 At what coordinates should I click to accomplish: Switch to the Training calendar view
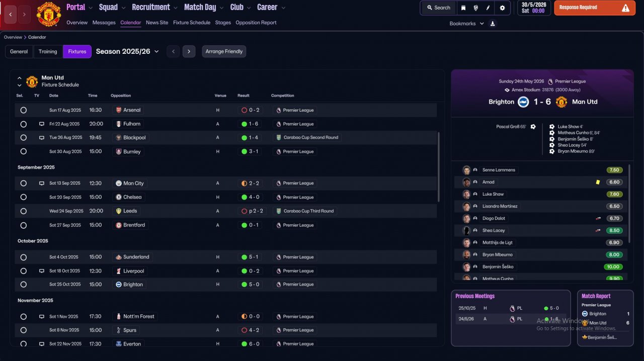click(x=48, y=51)
